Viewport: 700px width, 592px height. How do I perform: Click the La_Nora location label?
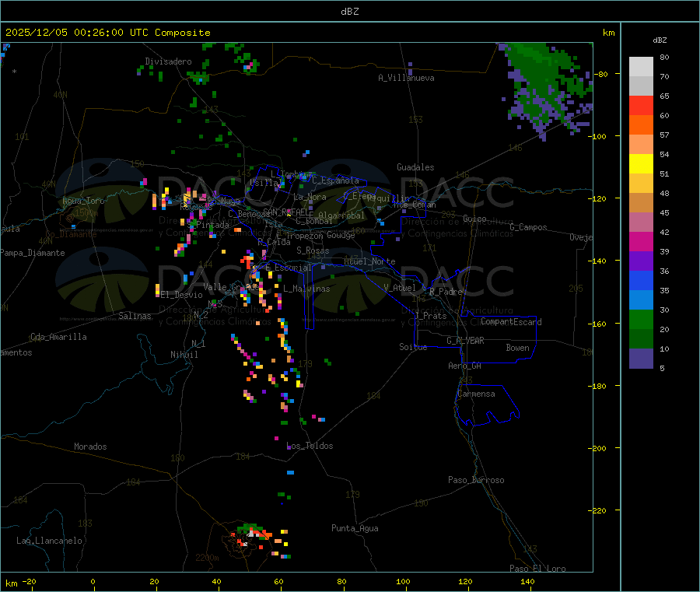pyautogui.click(x=310, y=197)
